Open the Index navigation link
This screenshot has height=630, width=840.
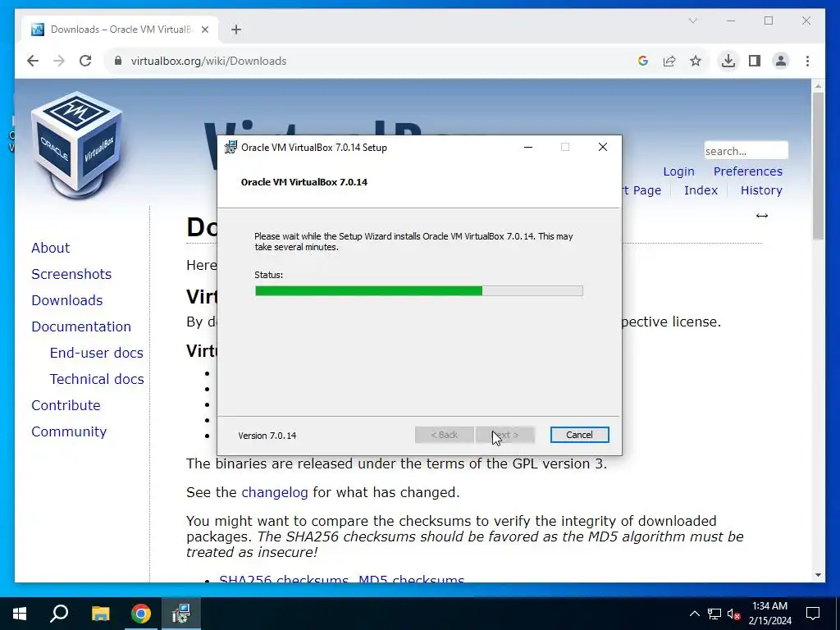pyautogui.click(x=701, y=190)
